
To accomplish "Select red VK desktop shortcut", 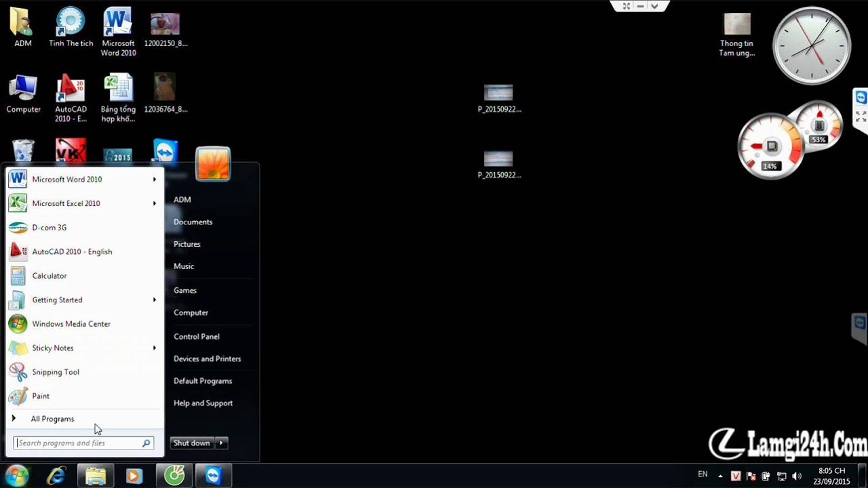I will pyautogui.click(x=71, y=151).
